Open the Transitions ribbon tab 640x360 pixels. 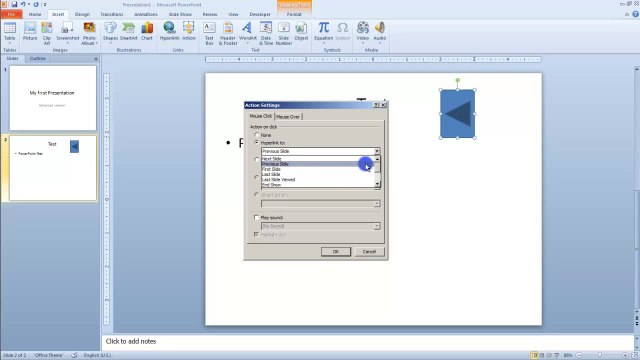point(112,14)
